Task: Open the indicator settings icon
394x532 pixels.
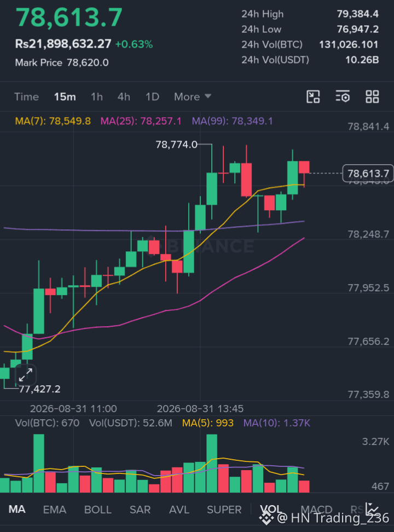Action: coord(343,97)
